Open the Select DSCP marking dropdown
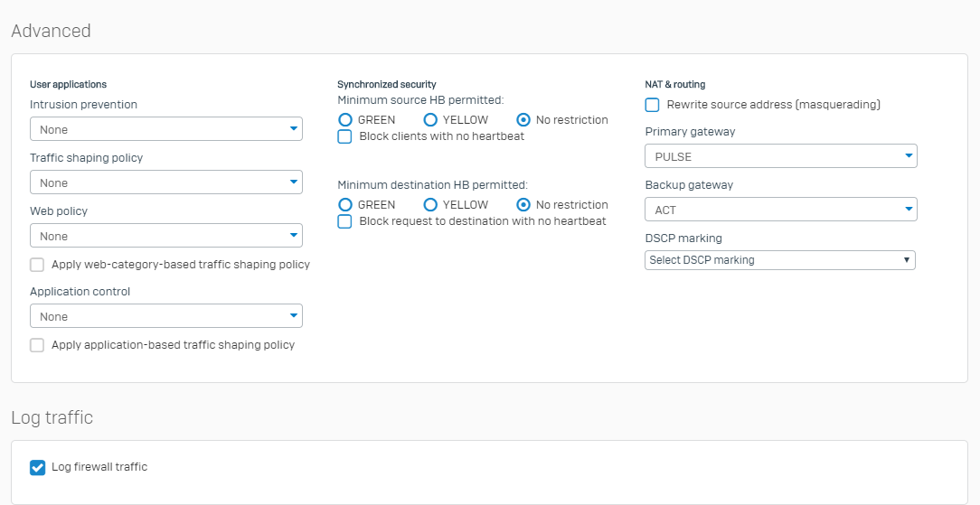Screen dimensions: 980x505 (x=779, y=260)
